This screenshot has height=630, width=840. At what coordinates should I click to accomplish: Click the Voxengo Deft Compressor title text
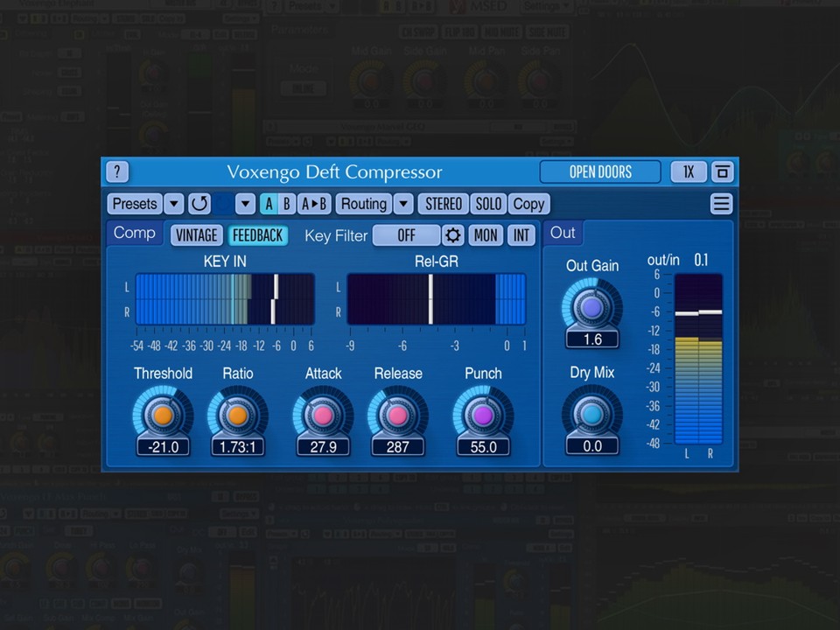click(x=335, y=172)
